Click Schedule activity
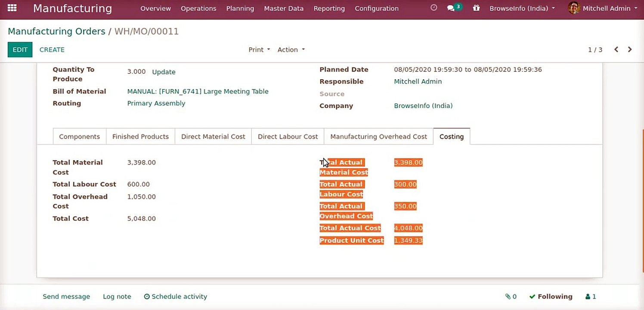 176,297
